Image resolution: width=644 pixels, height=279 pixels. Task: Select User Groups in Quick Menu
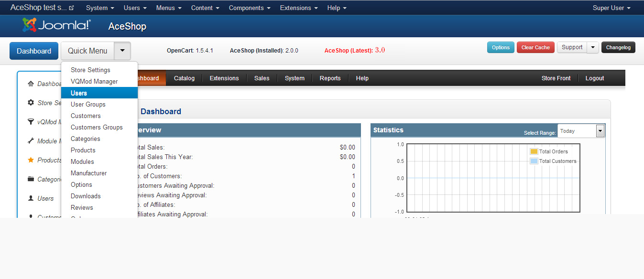click(99, 104)
